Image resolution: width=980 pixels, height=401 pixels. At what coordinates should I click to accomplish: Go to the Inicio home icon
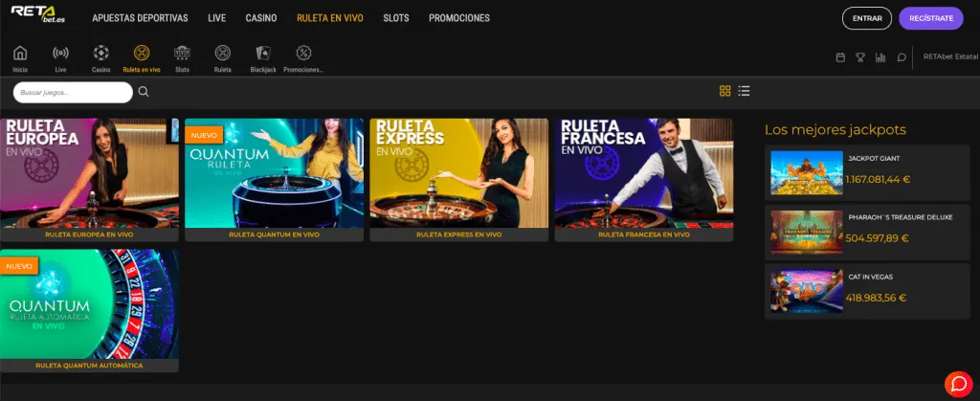click(x=20, y=53)
